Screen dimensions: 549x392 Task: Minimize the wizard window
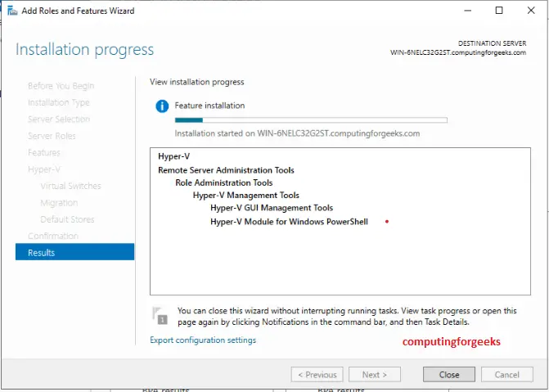[467, 11]
